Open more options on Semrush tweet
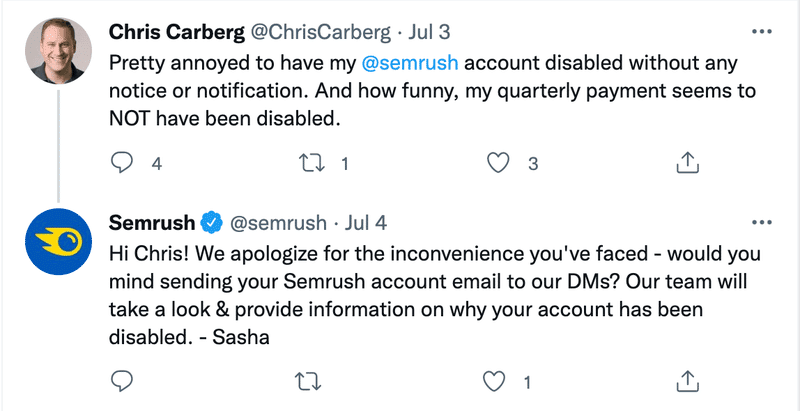Screen dimensions: 800x411 [762, 223]
